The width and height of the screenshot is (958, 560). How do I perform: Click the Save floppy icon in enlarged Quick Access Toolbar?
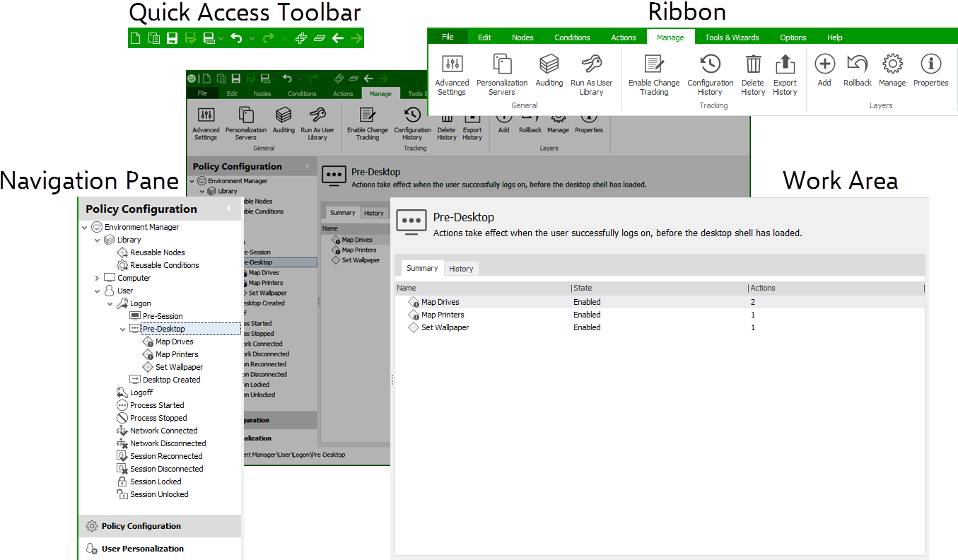point(172,38)
